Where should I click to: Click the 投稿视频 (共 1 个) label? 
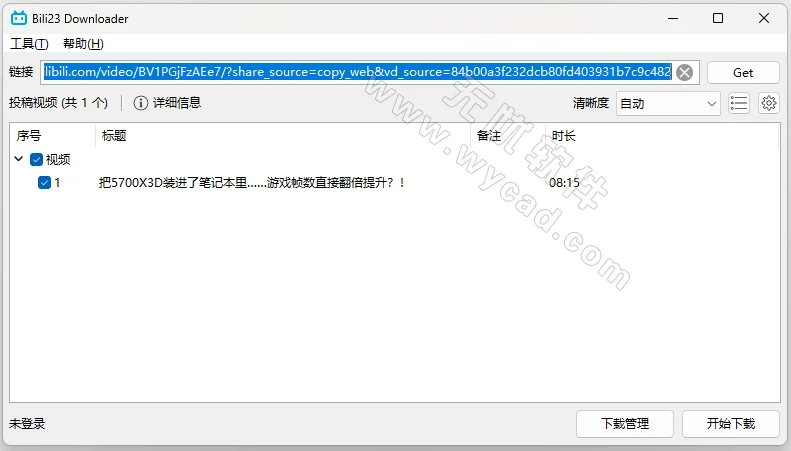click(59, 103)
